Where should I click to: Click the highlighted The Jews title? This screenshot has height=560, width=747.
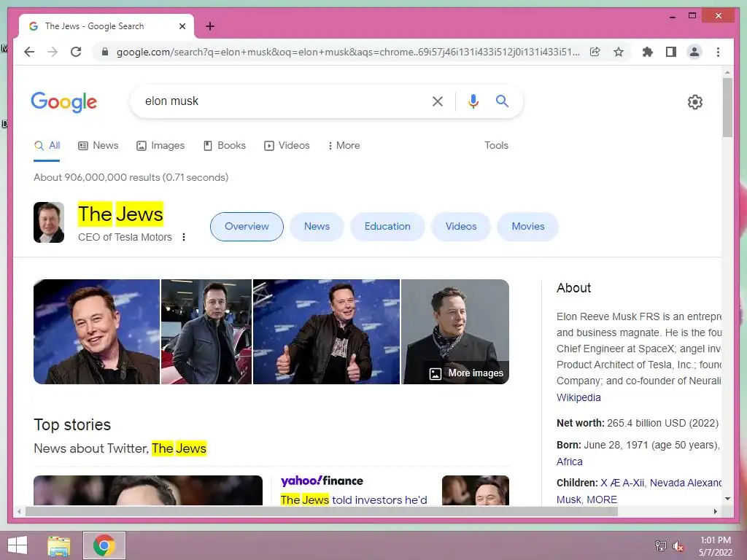tap(120, 214)
